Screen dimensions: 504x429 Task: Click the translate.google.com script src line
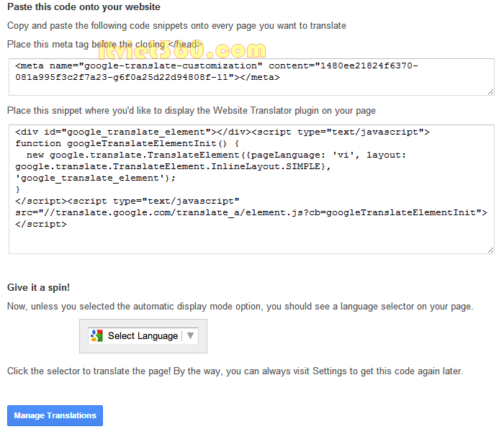[251, 213]
